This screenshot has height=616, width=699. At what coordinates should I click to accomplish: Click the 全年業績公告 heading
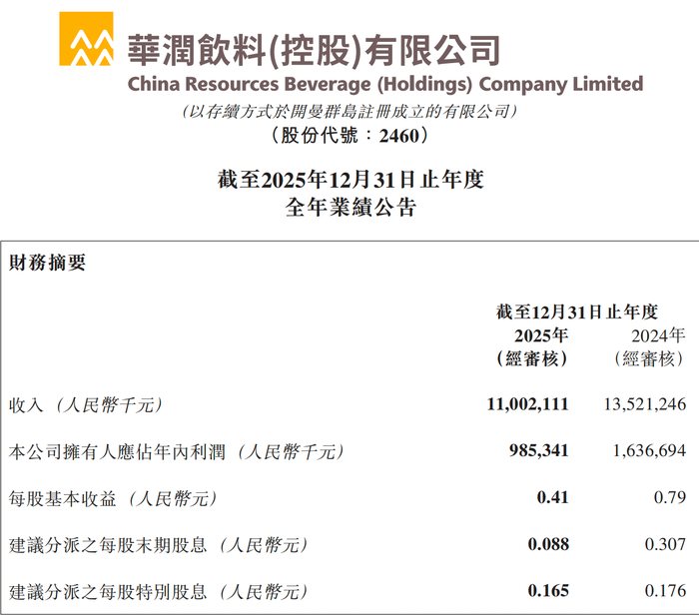click(x=349, y=209)
